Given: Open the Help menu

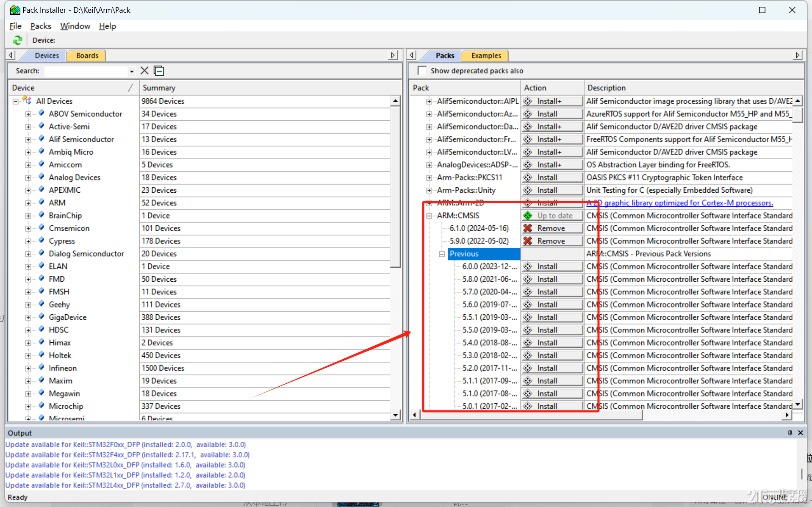Looking at the screenshot, I should (x=107, y=26).
